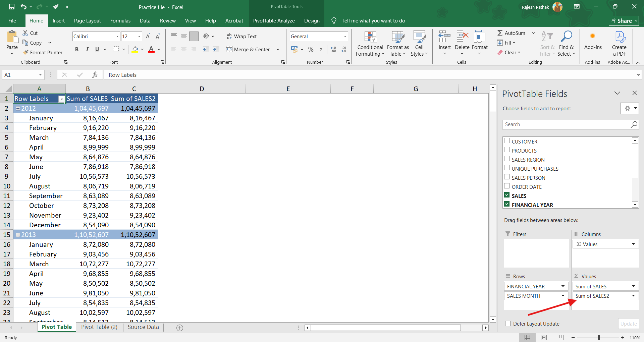The height and width of the screenshot is (342, 644).
Task: Open the Sum of SALES2 field dropdown
Action: 633,296
